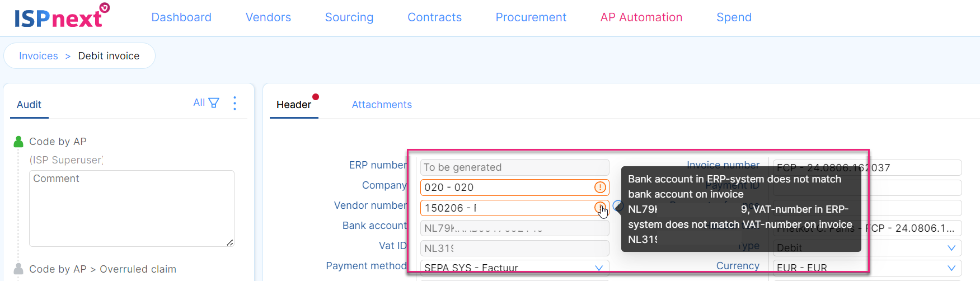Screen dimensions: 980x281
Task: Click the Invoice number input field
Action: click(x=918, y=167)
